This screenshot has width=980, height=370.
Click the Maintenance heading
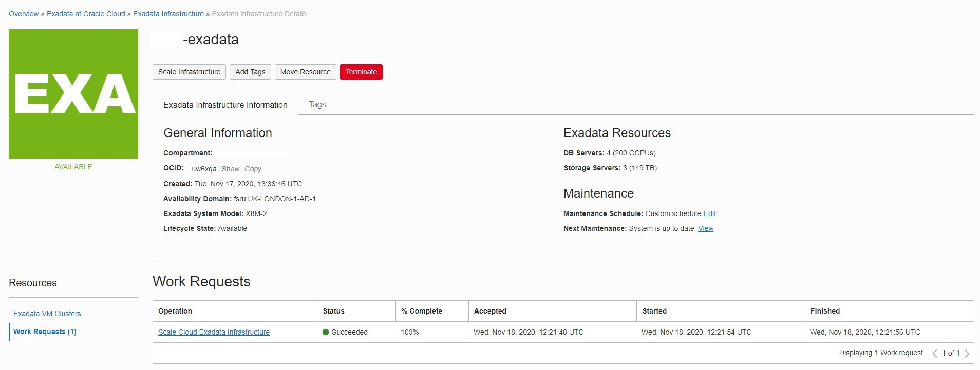[598, 193]
